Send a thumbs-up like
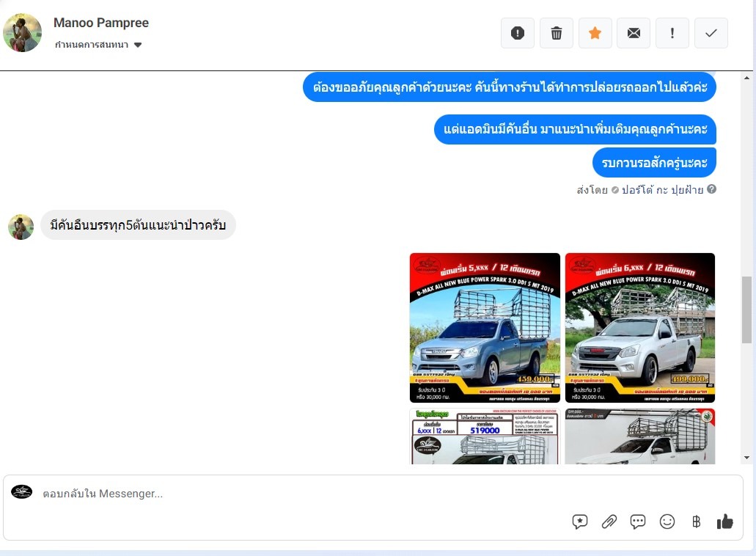Viewport: 756px width, 556px height. pos(724,522)
